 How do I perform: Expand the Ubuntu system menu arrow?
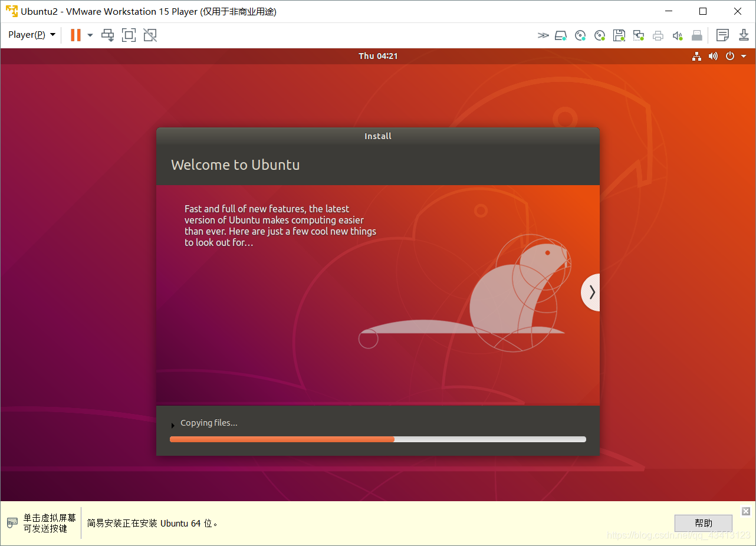coord(744,56)
